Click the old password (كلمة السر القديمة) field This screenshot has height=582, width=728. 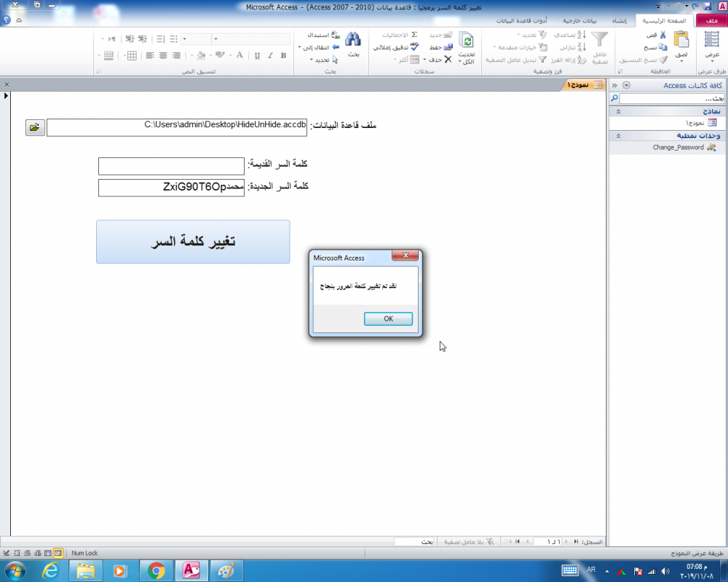coord(171,166)
